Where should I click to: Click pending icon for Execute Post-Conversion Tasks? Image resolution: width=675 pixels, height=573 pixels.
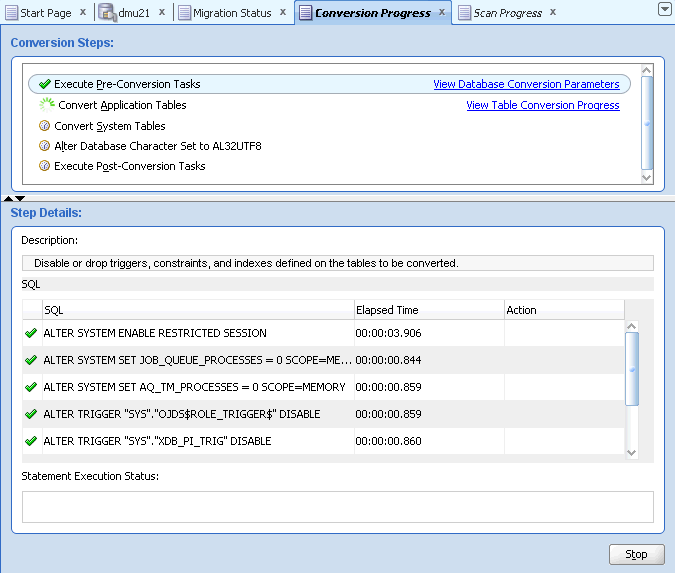coord(44,166)
